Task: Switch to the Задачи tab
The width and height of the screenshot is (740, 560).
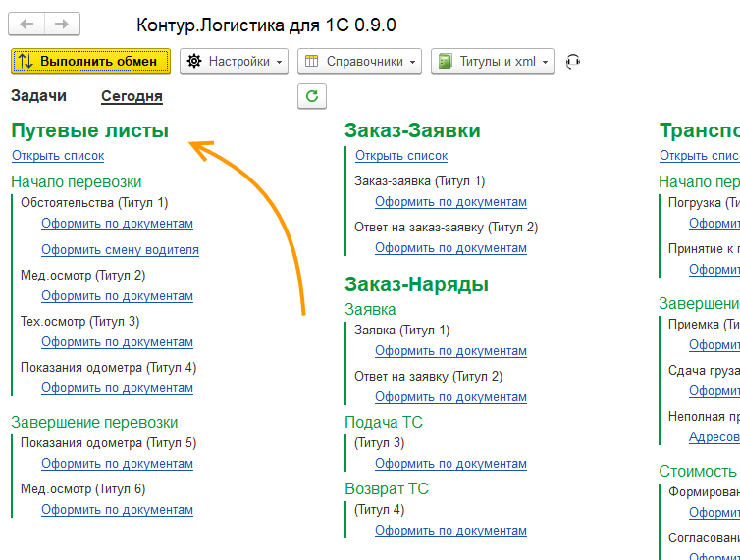Action: click(x=38, y=96)
